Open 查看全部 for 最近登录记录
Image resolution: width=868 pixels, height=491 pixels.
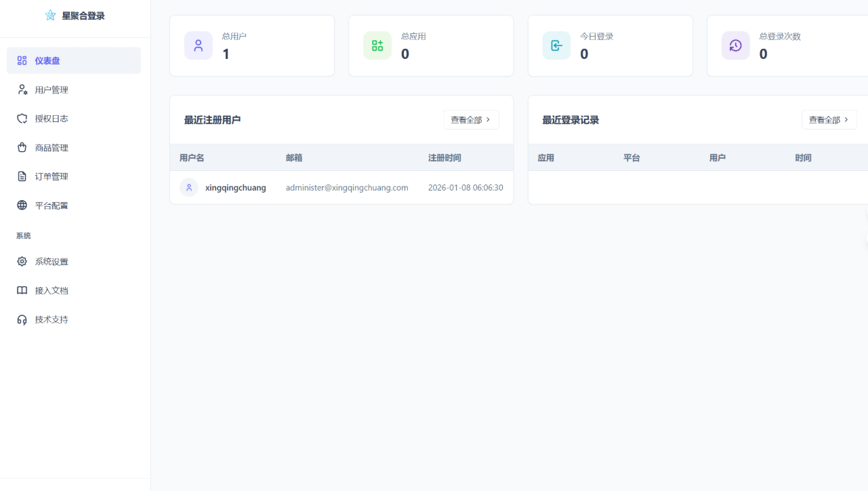[x=829, y=119]
